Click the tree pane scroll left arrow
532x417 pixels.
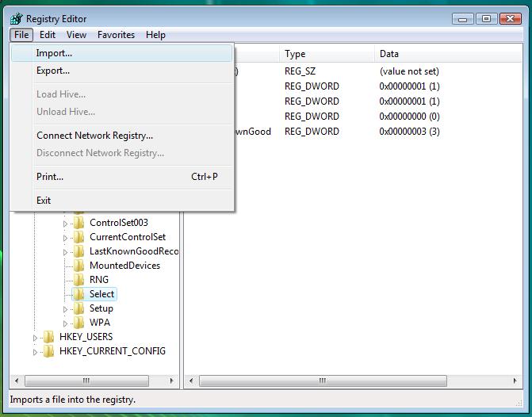click(17, 381)
